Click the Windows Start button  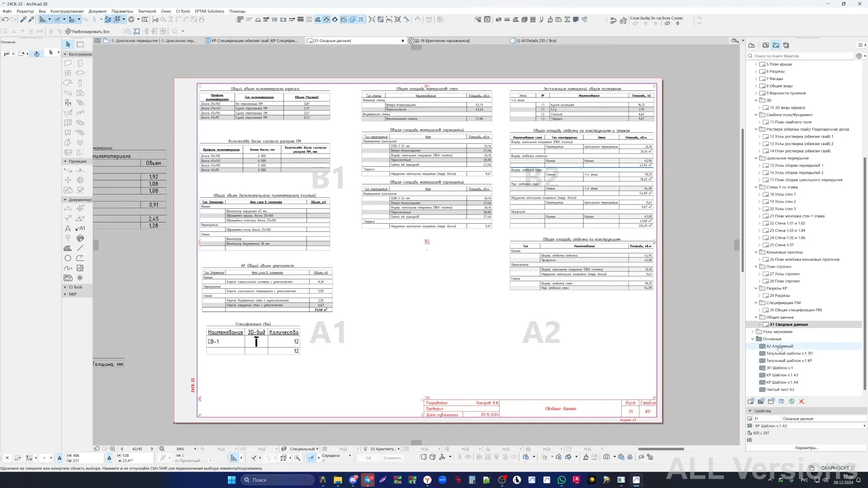pyautogui.click(x=231, y=480)
